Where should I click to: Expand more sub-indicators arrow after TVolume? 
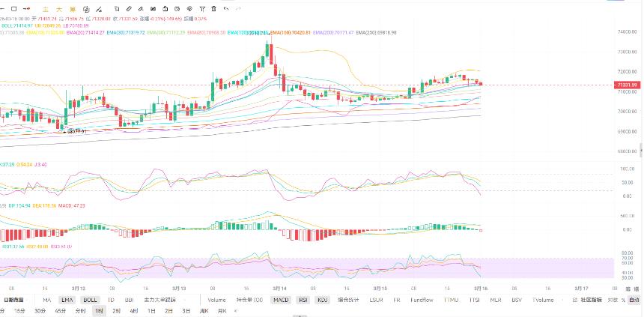(562, 301)
